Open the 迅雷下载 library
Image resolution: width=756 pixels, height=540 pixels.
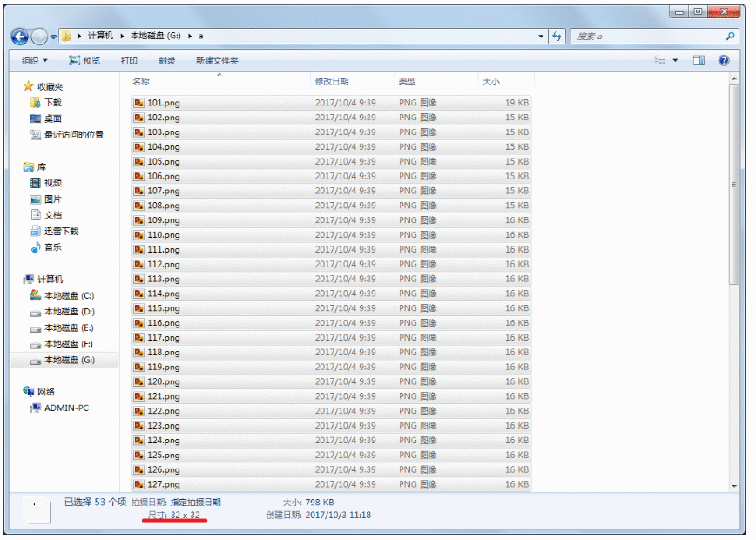pos(61,231)
